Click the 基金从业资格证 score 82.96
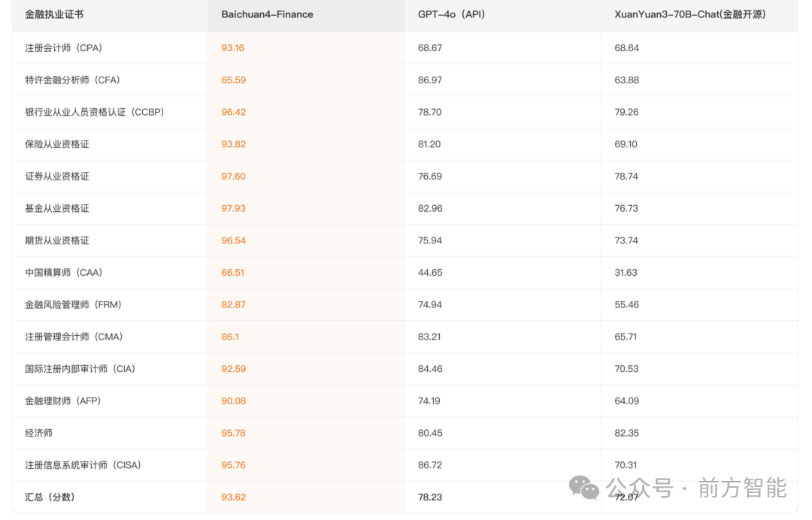Viewport: 812px width, 520px height. click(430, 208)
